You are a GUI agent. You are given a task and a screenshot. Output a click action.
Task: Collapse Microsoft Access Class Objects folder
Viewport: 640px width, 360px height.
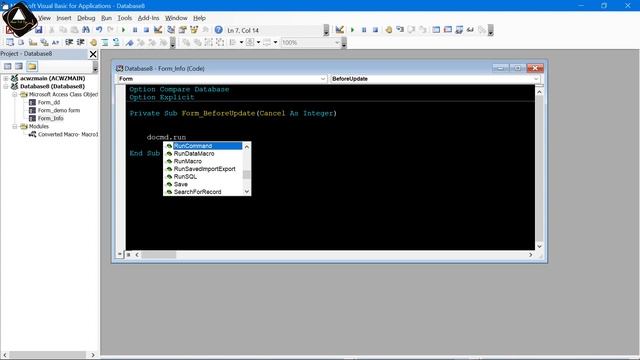tap(15, 94)
